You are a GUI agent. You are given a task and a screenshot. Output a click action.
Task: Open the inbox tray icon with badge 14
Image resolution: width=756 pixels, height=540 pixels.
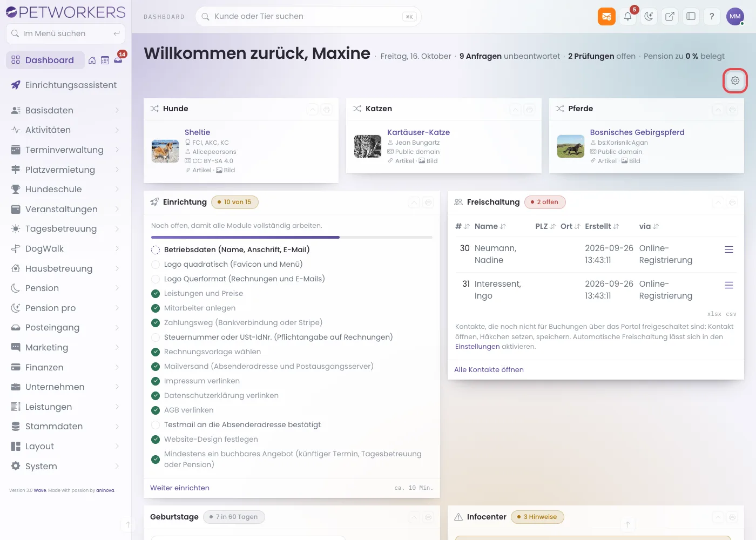click(x=118, y=60)
